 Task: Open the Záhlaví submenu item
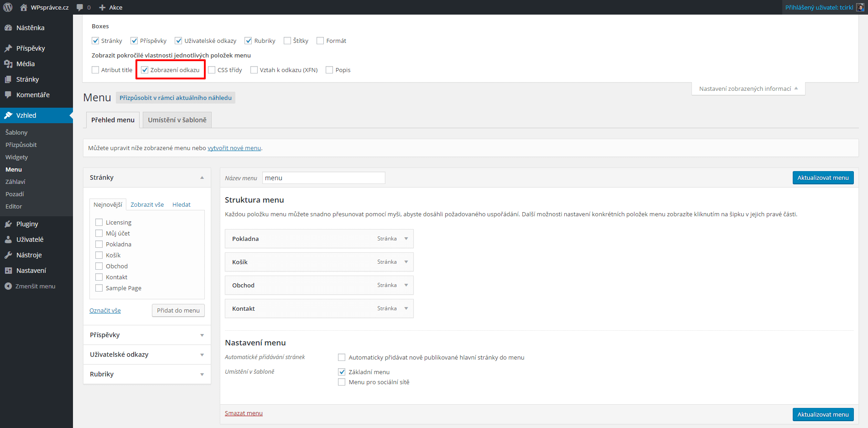15,182
